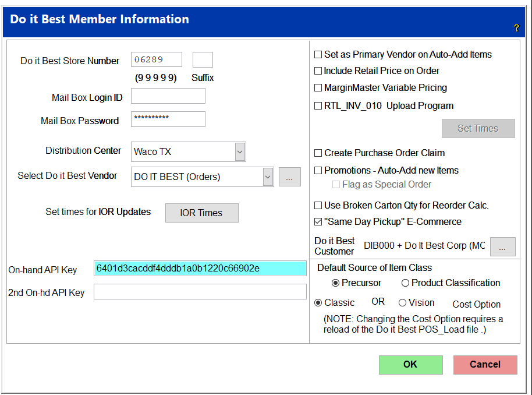Screen dimensions: 532x395
Task: Click the IOR Times button
Action: pyautogui.click(x=202, y=213)
